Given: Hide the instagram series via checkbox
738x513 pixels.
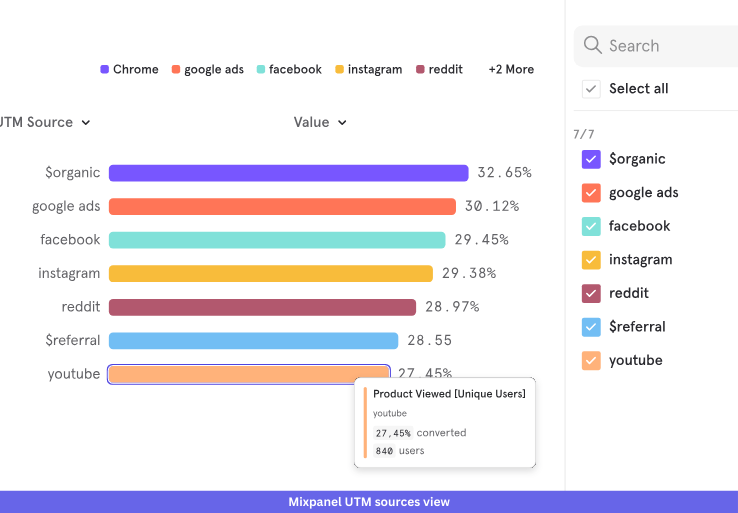Looking at the screenshot, I should (x=591, y=260).
